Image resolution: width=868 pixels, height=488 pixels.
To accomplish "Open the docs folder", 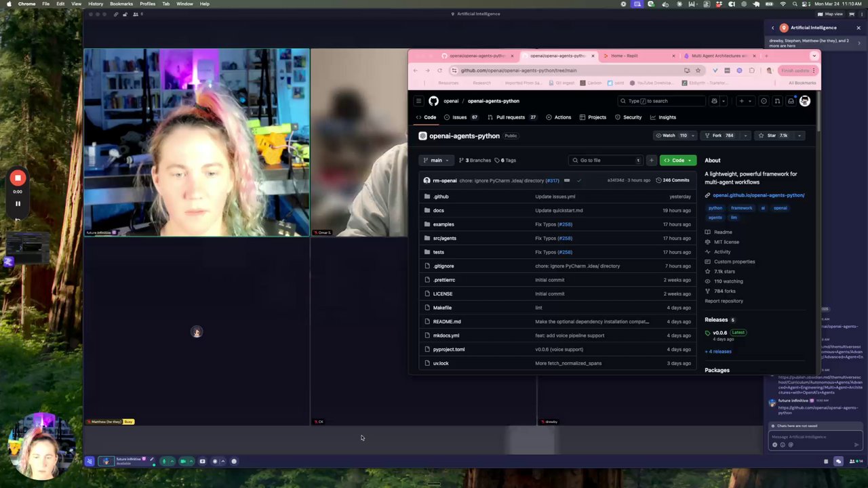I will (x=439, y=210).
